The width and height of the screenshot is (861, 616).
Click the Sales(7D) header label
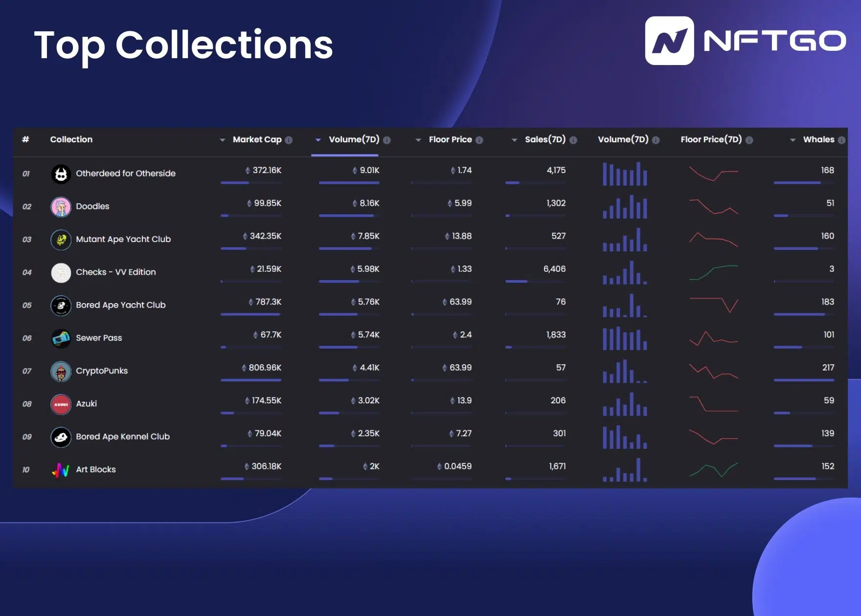click(x=545, y=140)
